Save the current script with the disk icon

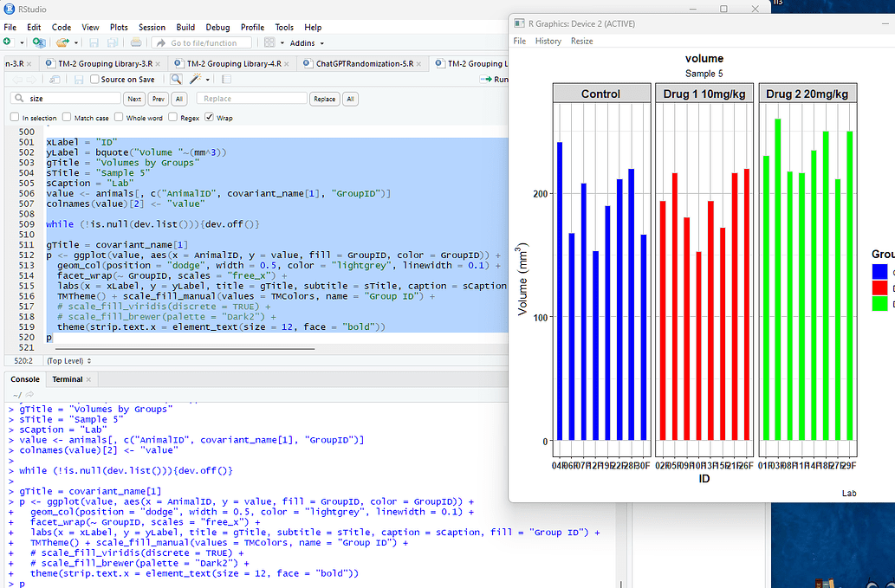pyautogui.click(x=94, y=42)
